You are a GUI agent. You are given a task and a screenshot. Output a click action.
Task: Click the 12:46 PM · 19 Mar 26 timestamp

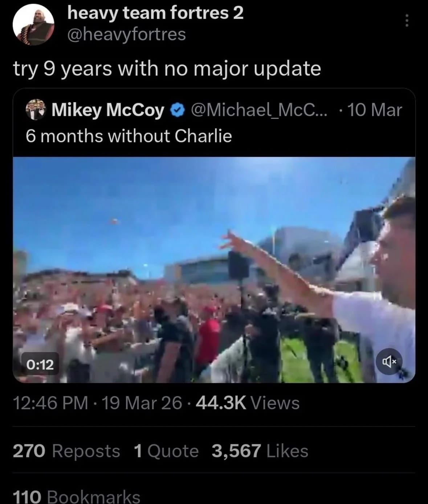[97, 403]
